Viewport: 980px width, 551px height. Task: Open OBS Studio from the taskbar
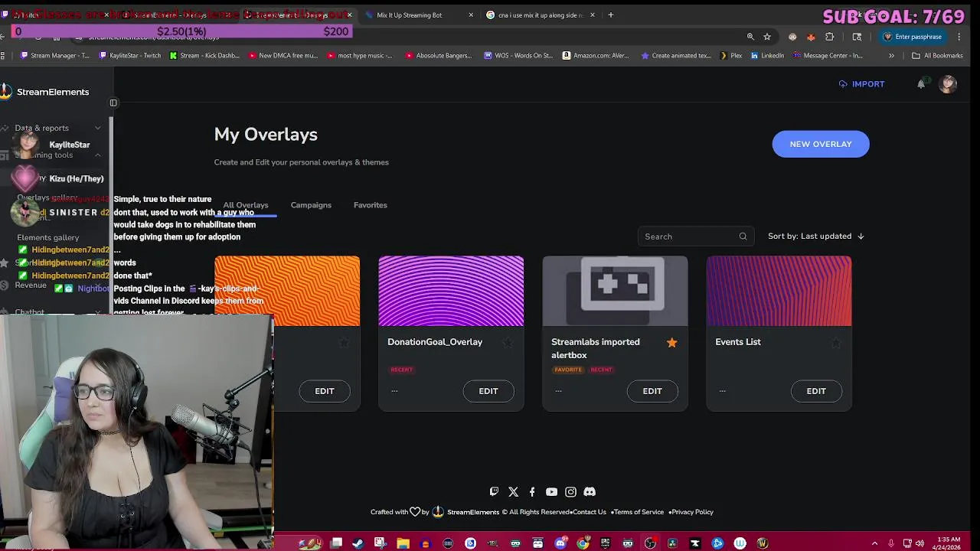(650, 543)
